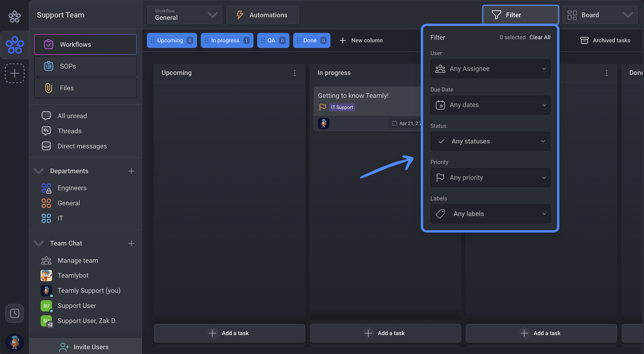Click the Teamly logo at top-left
The width and height of the screenshot is (644, 354).
point(15,16)
